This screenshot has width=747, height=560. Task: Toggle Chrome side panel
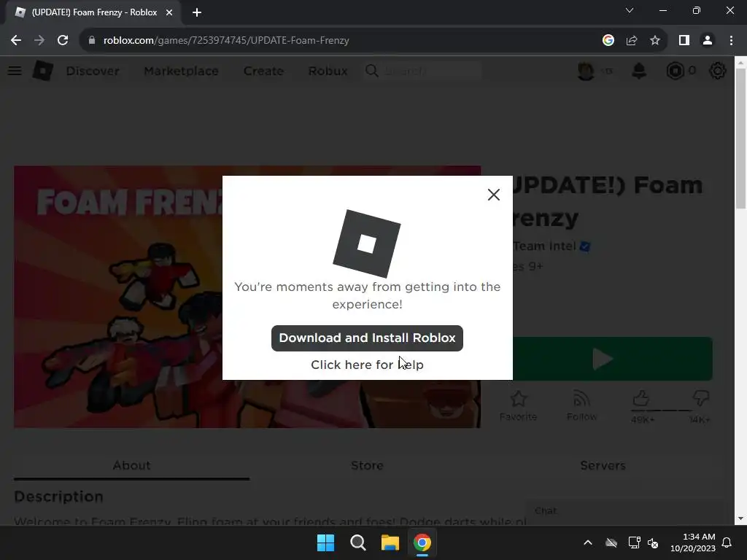(x=684, y=41)
